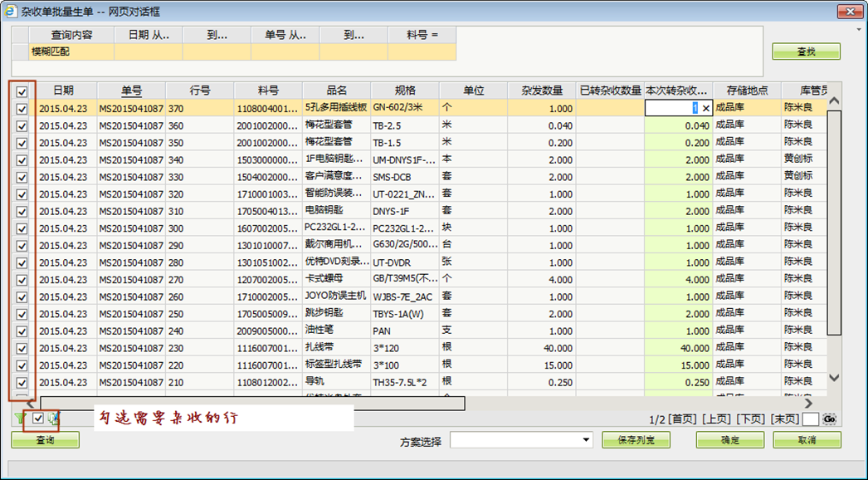Jump to last page via 末页
The width and height of the screenshot is (868, 480).
coord(784,419)
